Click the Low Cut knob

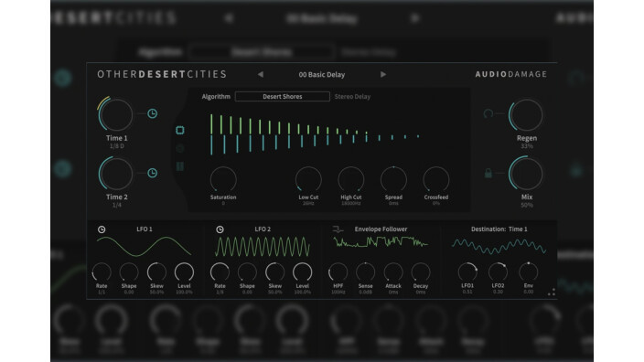tap(308, 179)
